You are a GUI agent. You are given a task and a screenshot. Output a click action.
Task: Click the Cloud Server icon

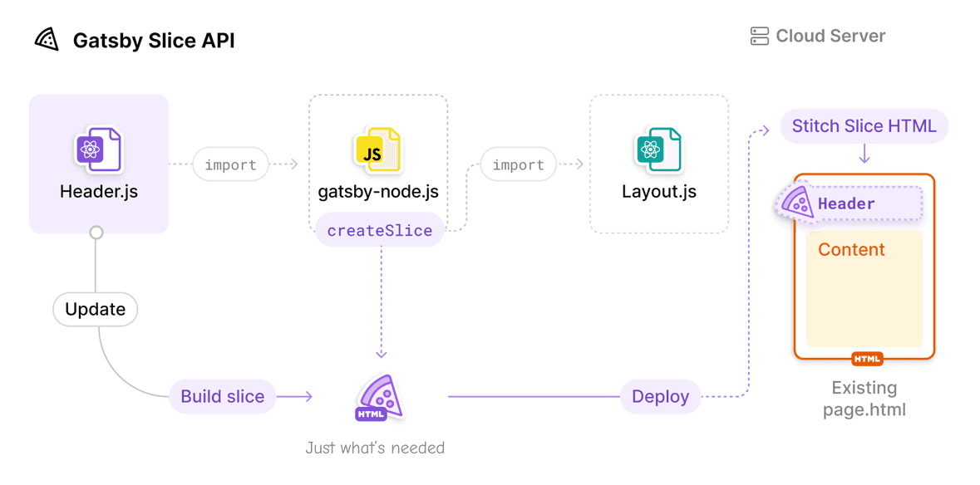[x=759, y=36]
